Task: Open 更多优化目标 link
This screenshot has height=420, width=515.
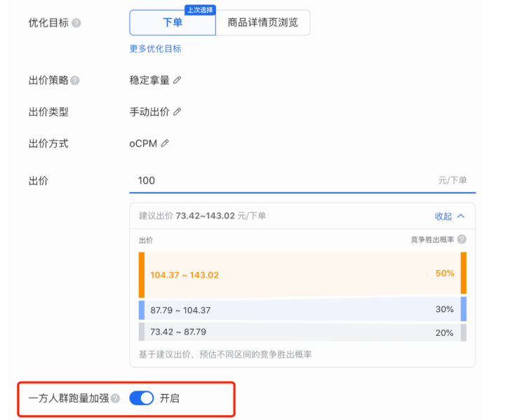Action: coord(155,49)
